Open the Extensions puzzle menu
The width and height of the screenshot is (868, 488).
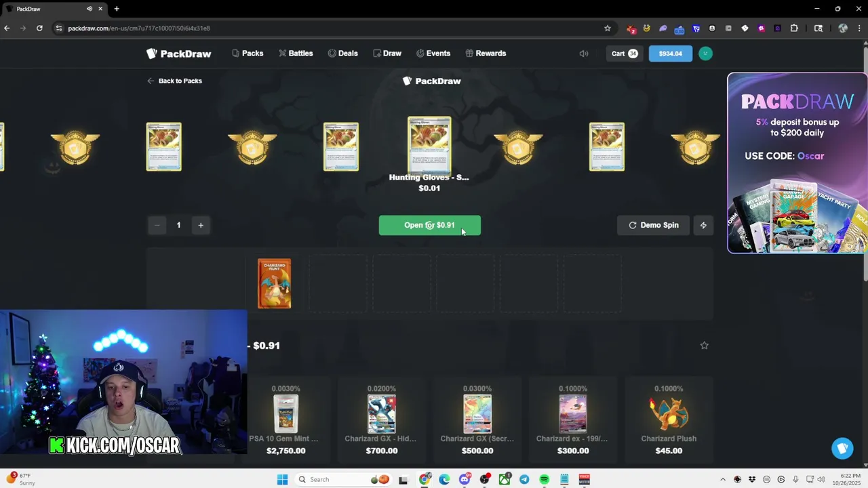pos(794,28)
